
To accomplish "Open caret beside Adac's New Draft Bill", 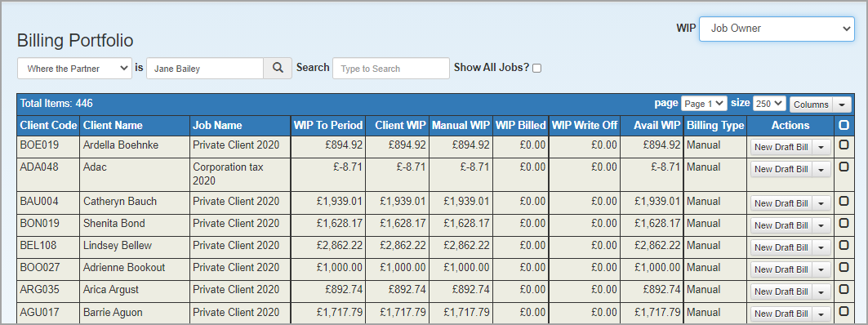I will click(x=821, y=169).
